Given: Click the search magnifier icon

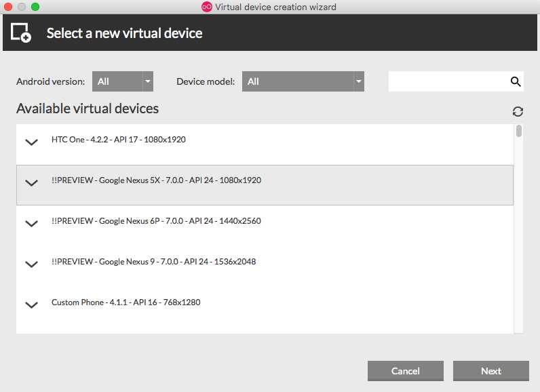Looking at the screenshot, I should [x=516, y=81].
